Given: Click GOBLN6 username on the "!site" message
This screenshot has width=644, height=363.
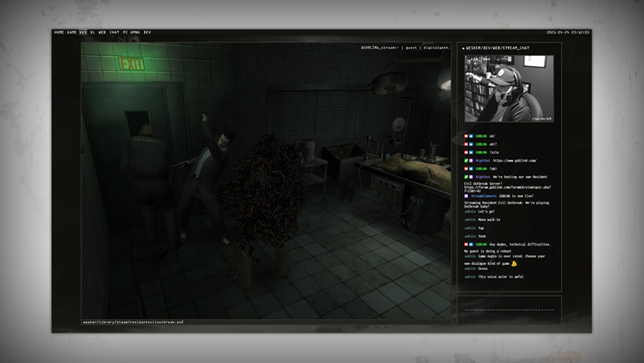Looking at the screenshot, I should (x=481, y=153).
